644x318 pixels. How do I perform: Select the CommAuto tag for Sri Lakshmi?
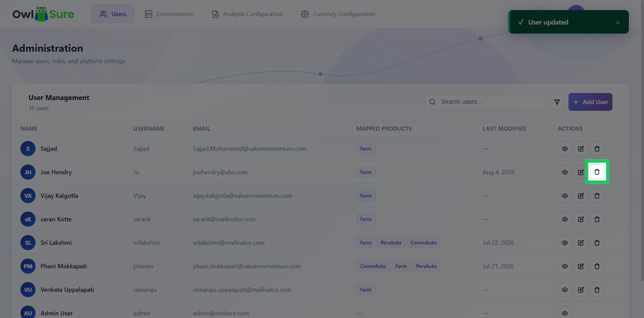coord(423,243)
